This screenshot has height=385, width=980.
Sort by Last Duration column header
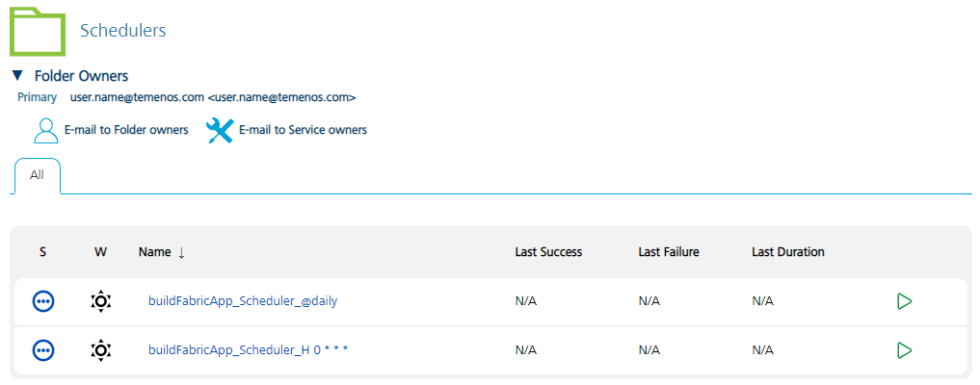pyautogui.click(x=787, y=252)
